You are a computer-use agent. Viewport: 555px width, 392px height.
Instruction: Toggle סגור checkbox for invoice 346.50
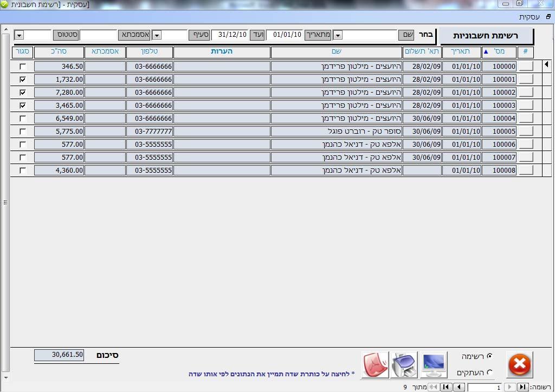23,66
